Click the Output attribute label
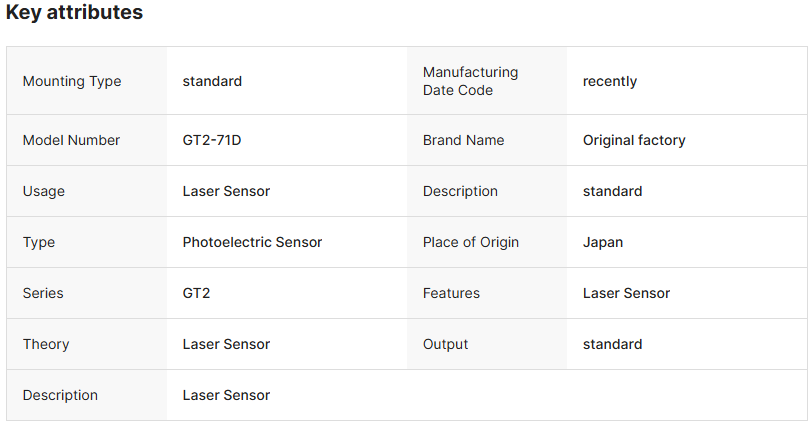Image resolution: width=808 pixels, height=422 pixels. [x=446, y=344]
